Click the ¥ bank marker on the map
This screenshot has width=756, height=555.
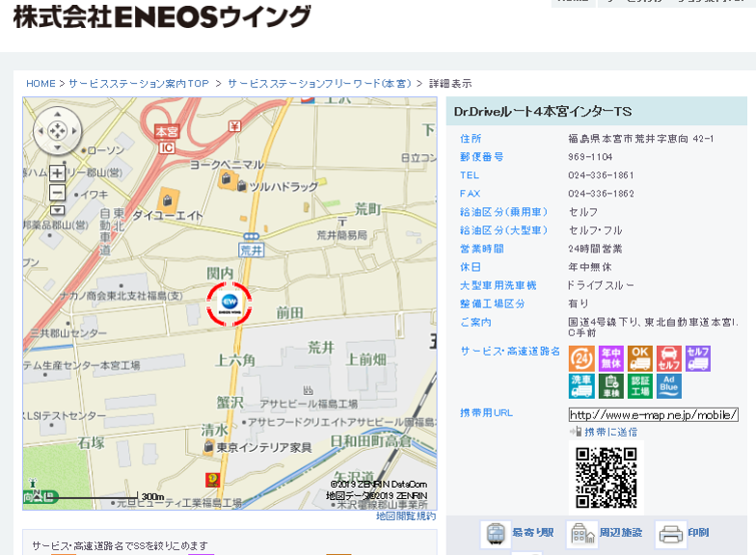[234, 126]
